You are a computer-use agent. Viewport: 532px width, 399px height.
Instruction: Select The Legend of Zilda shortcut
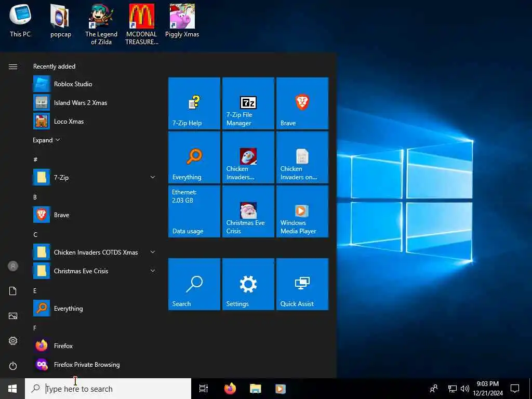click(101, 24)
